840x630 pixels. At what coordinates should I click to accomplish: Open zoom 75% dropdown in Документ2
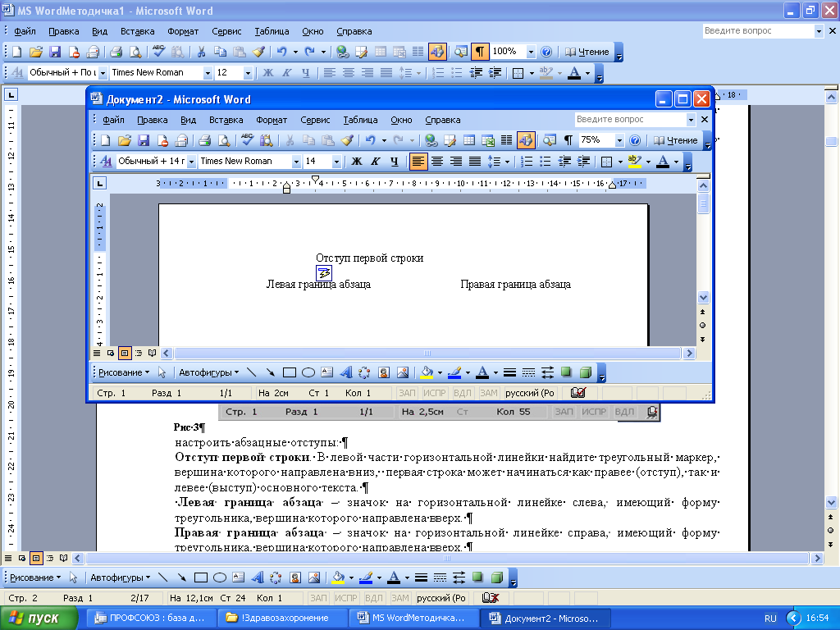619,140
